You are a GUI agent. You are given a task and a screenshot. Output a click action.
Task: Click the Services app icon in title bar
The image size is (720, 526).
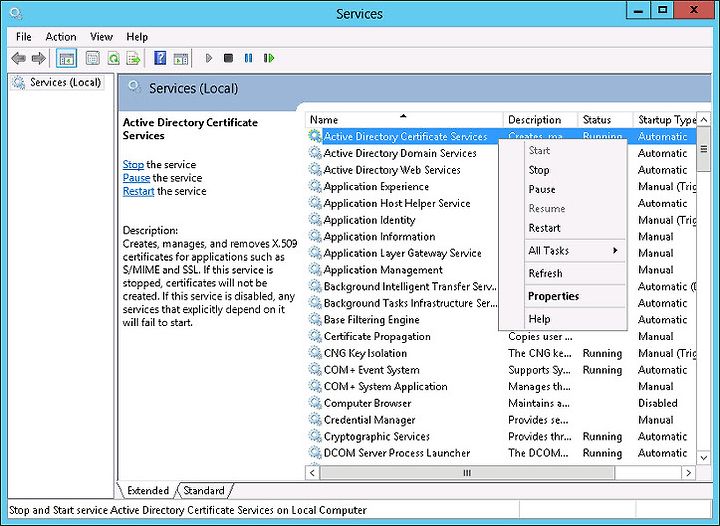(x=16, y=14)
